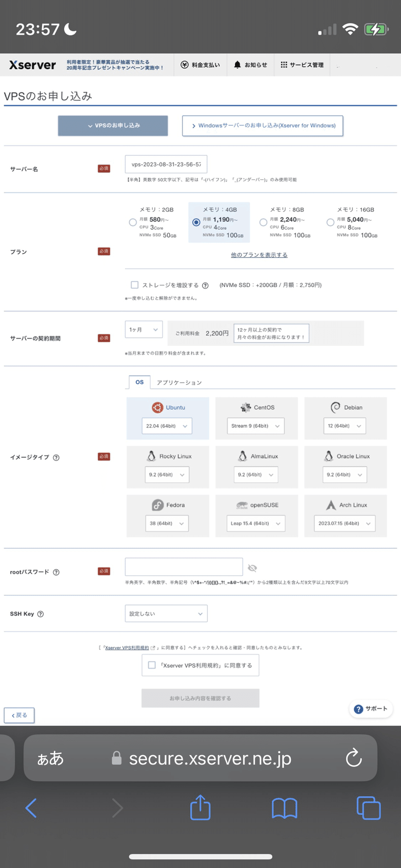Screen dimensions: 401x868
Task: Open the 料金支払い menu item
Action: click(199, 65)
